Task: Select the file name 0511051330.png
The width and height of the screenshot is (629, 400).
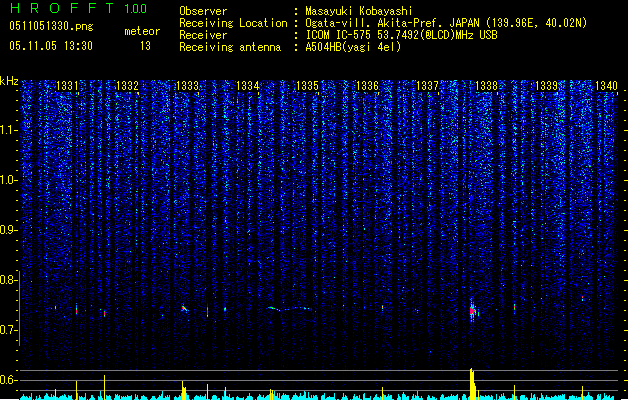Action: point(51,26)
